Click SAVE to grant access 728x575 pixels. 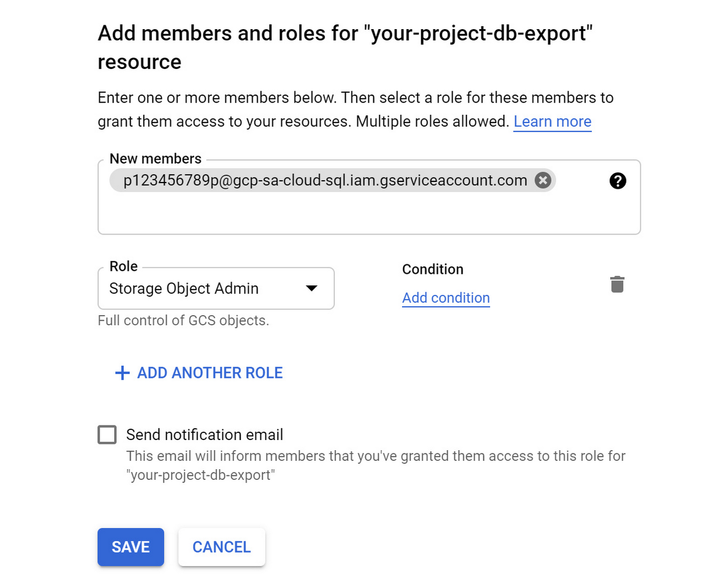[130, 547]
